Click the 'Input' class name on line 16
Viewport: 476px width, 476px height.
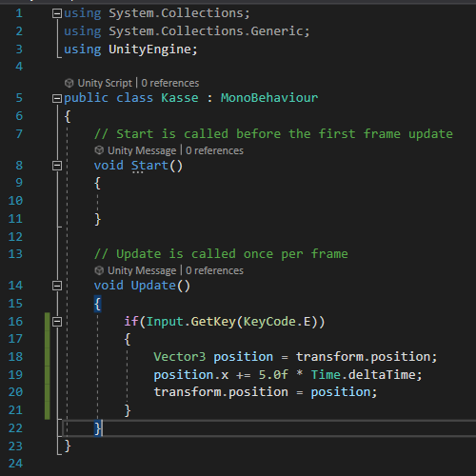(165, 322)
